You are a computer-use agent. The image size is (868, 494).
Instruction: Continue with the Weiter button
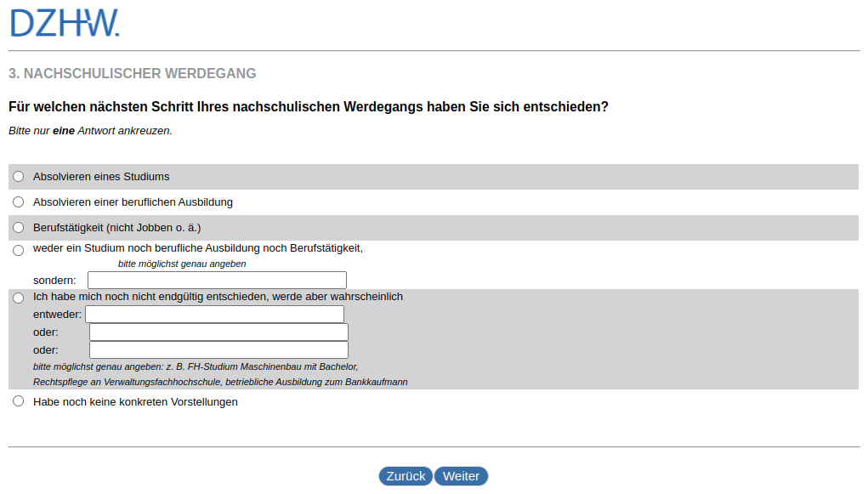[x=461, y=476]
